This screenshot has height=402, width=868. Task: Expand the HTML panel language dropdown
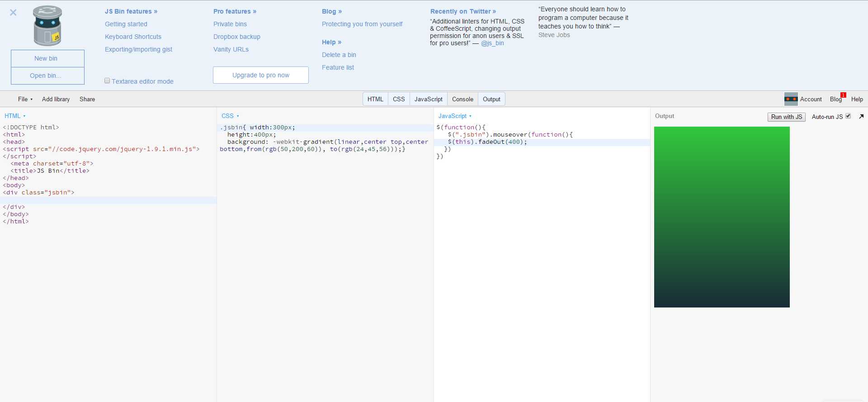coord(15,116)
